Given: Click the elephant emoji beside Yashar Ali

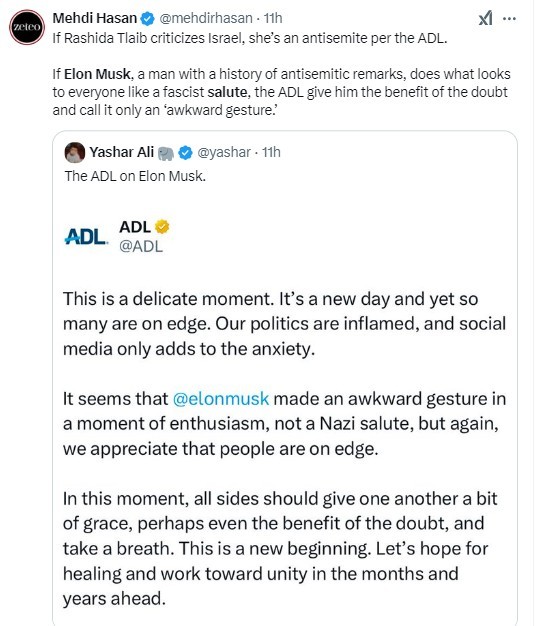Looking at the screenshot, I should coord(166,153).
